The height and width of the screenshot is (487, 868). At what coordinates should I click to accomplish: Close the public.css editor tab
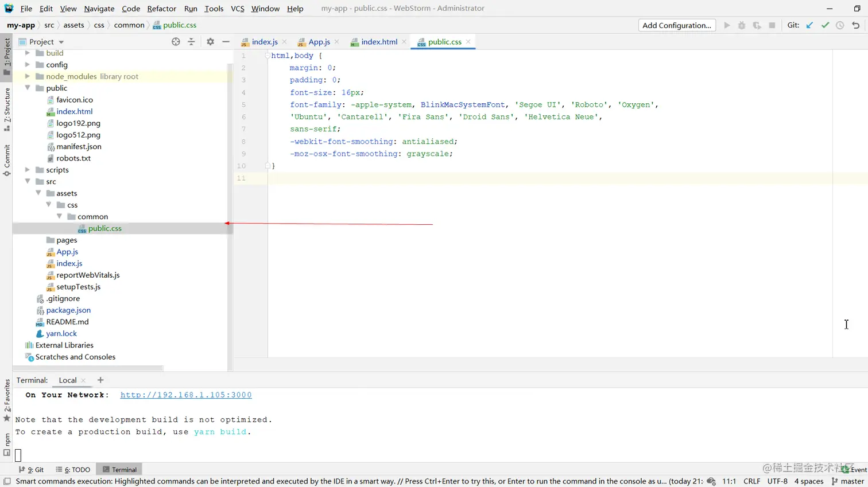coord(468,42)
